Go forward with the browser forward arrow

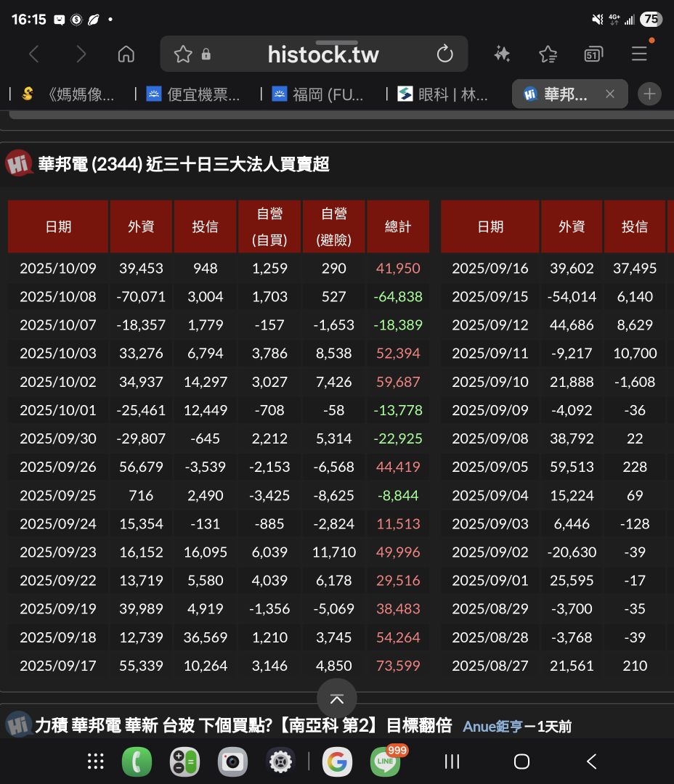[x=81, y=54]
